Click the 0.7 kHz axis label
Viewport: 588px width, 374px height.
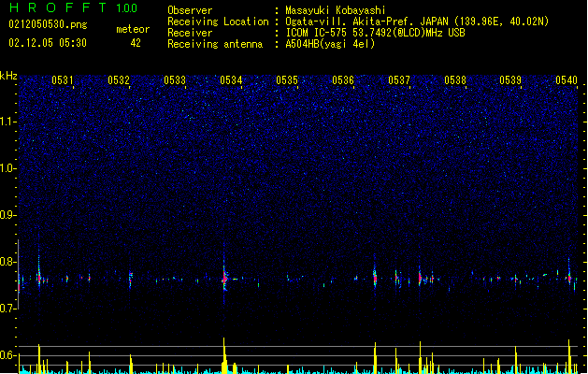click(7, 309)
